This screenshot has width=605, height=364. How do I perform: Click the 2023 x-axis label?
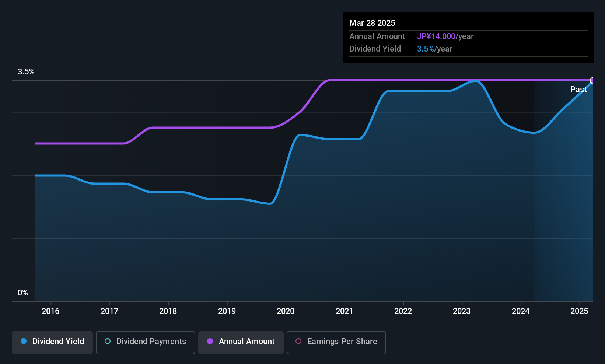tap(462, 311)
